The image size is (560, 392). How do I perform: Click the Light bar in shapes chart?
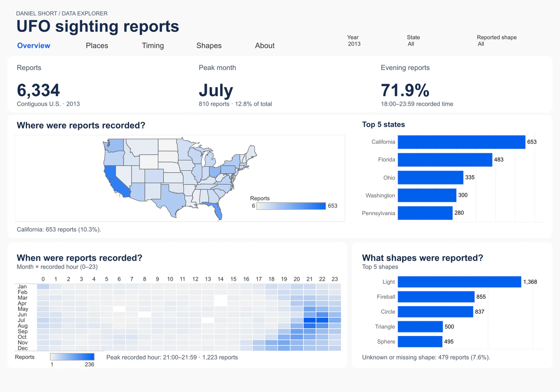click(x=459, y=282)
